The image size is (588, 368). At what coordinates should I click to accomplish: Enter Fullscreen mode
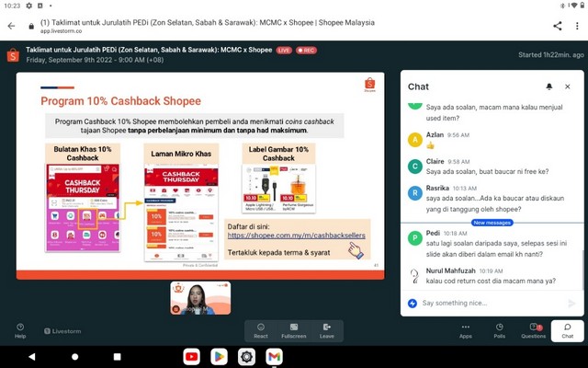coord(294,330)
